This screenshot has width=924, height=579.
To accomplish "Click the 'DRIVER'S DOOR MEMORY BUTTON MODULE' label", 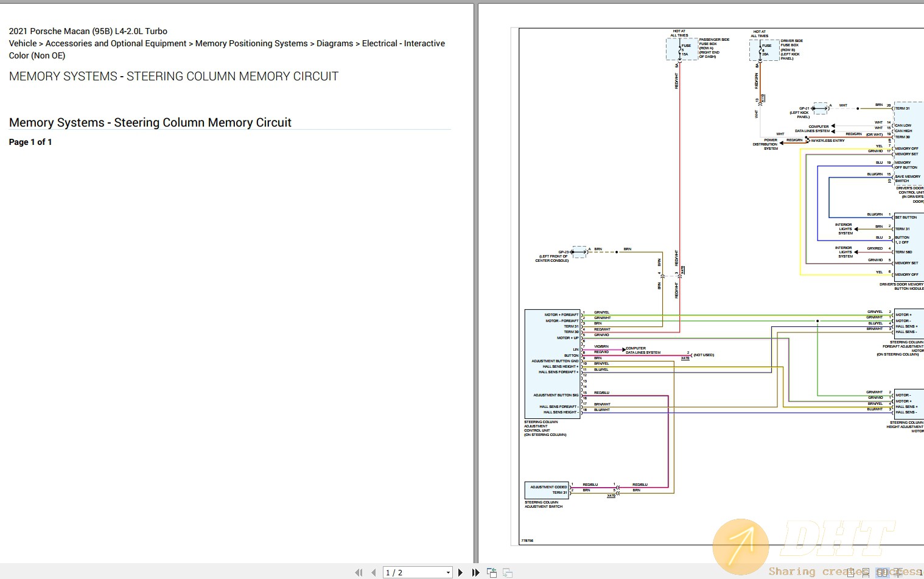I will point(901,286).
